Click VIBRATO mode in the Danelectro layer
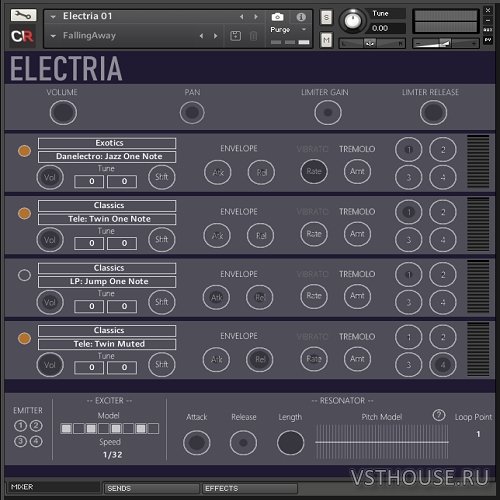 coord(312,149)
